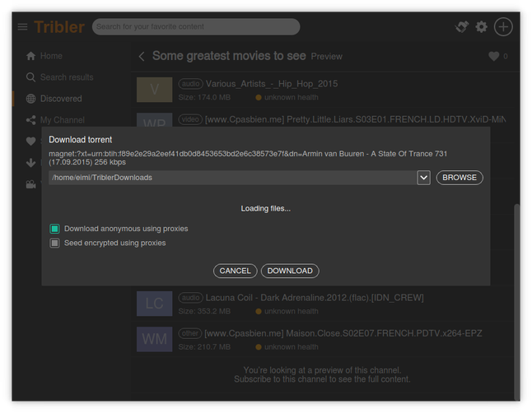
Task: Click the video tag on Pretty Little Liars torrent
Action: [190, 119]
